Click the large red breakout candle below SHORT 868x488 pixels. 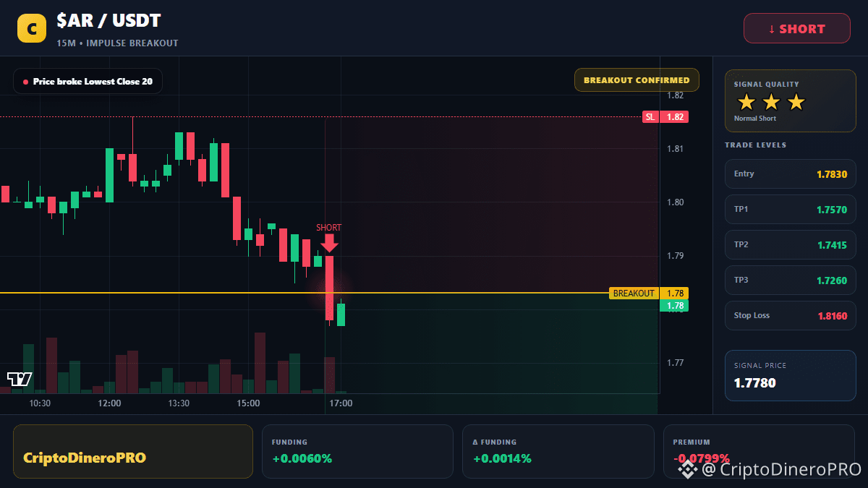[329, 288]
